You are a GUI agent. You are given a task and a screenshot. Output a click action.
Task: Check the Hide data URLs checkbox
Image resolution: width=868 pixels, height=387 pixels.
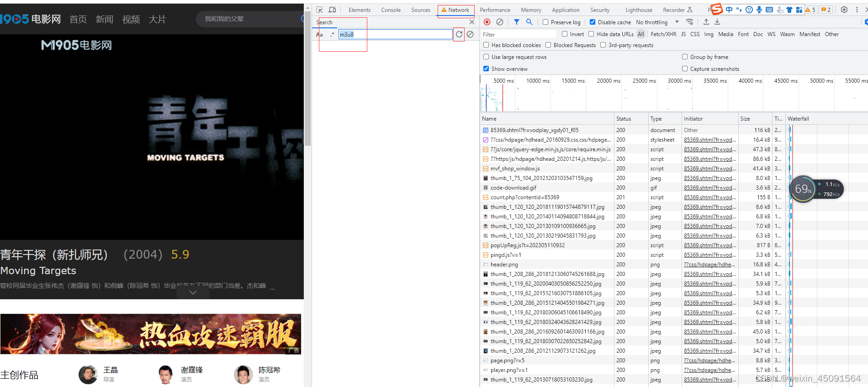[591, 34]
